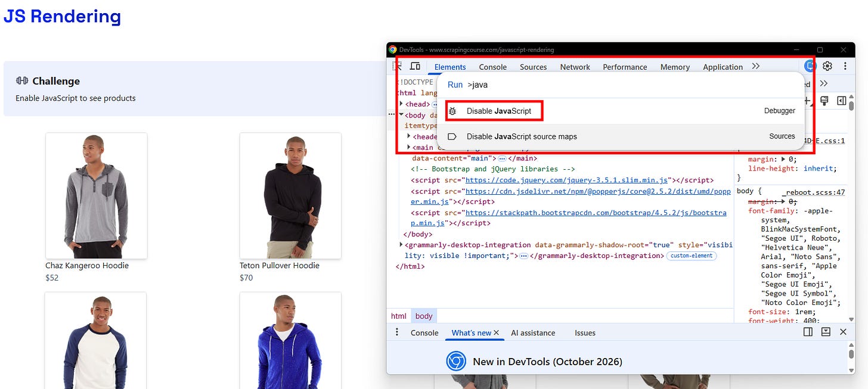Open the jquery-3.5.1.slim.min.js link

coord(568,180)
